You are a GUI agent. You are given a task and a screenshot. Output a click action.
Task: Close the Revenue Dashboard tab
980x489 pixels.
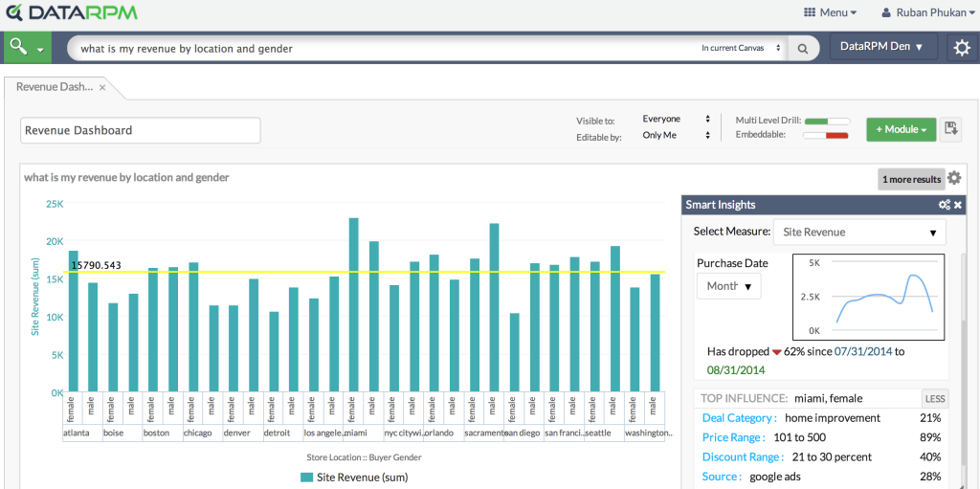(102, 87)
